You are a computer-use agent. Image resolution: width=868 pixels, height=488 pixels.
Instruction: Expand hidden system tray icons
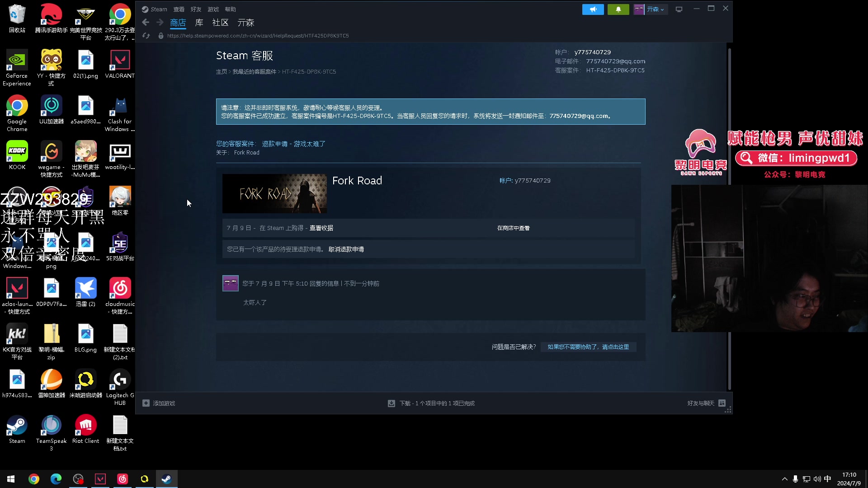[784, 479]
